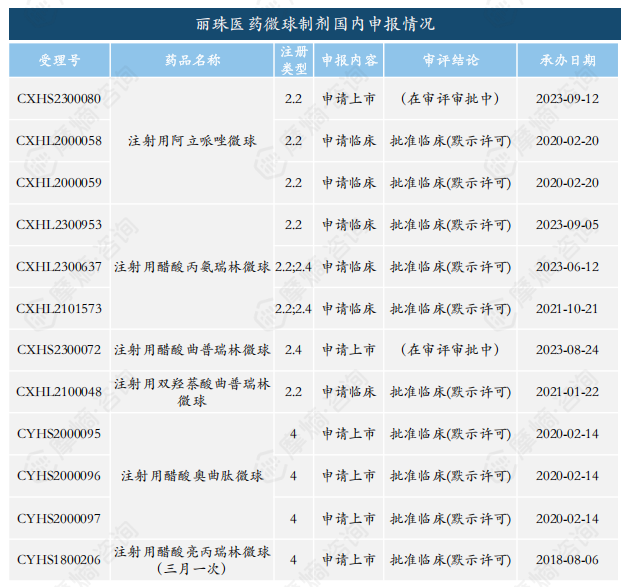Click '批准临床(默示许可)' in the CXHL2100048 row
The image size is (627, 587).
click(450, 392)
